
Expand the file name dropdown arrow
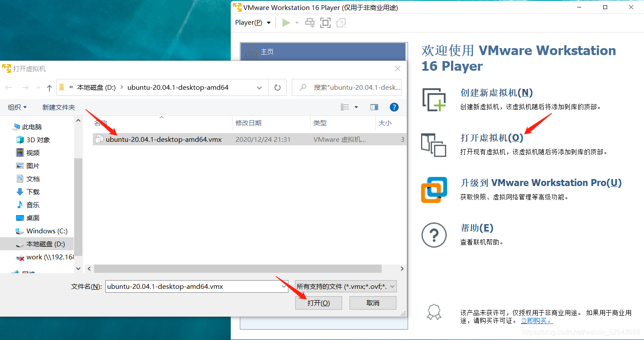click(284, 286)
